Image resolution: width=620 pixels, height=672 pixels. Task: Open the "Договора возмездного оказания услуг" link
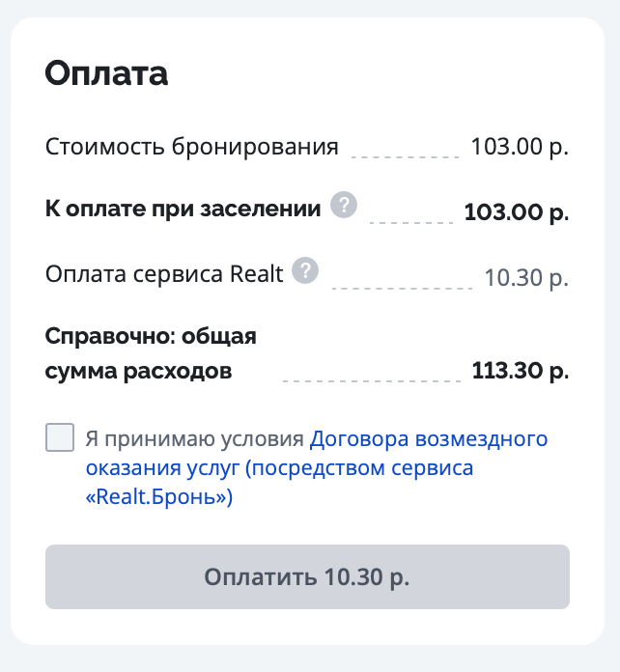point(429,439)
